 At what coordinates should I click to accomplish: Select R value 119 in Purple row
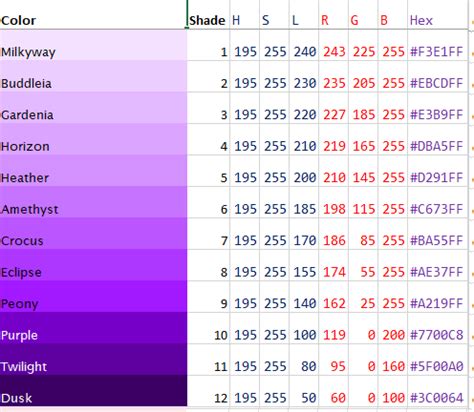coord(333,328)
